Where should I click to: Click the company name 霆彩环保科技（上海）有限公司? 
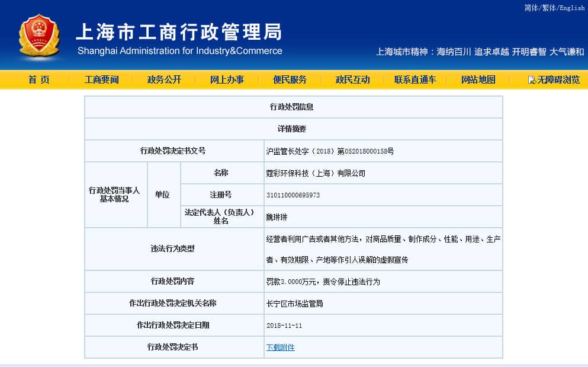coord(316,173)
